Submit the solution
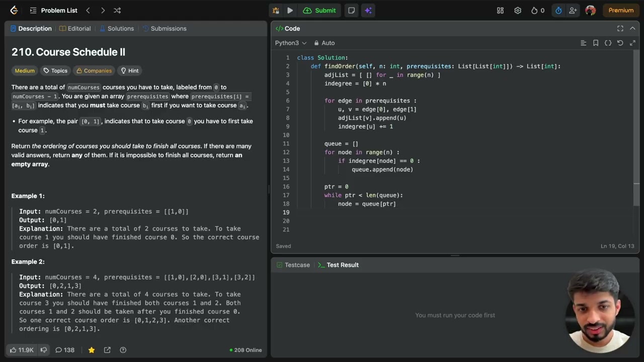644x362 pixels. [319, 10]
